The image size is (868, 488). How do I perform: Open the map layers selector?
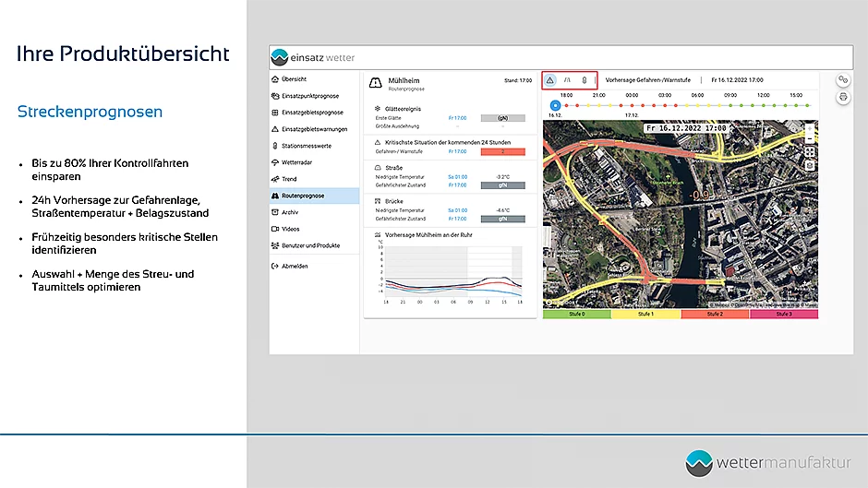[x=809, y=165]
